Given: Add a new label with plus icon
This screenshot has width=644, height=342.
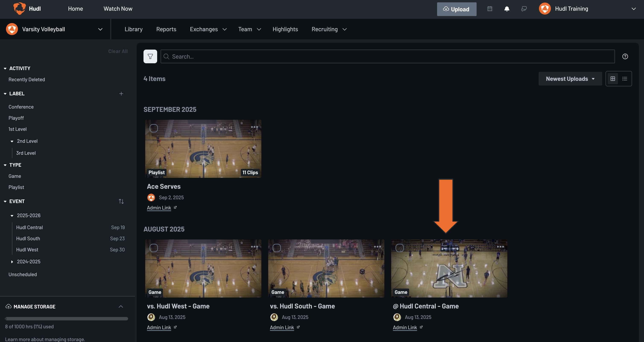Looking at the screenshot, I should pos(121,93).
